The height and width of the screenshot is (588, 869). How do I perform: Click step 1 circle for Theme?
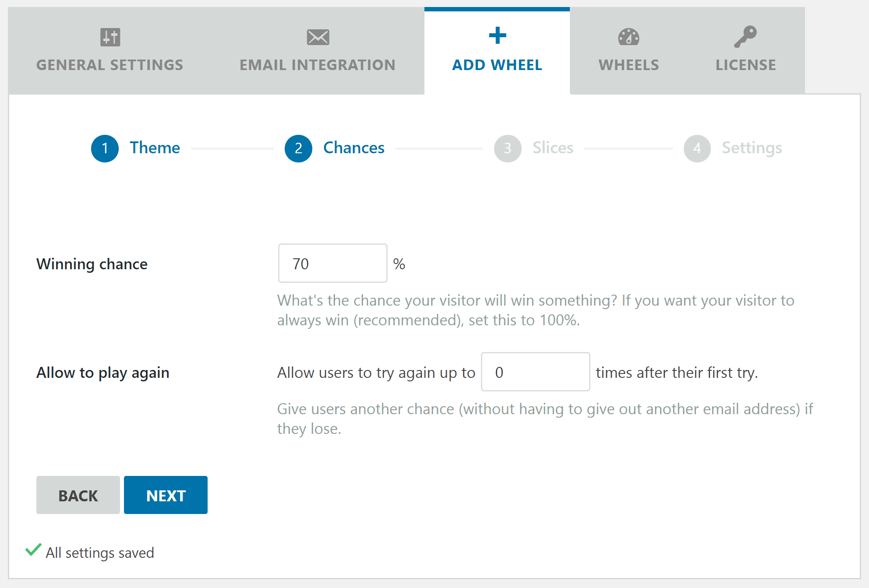[x=105, y=148]
